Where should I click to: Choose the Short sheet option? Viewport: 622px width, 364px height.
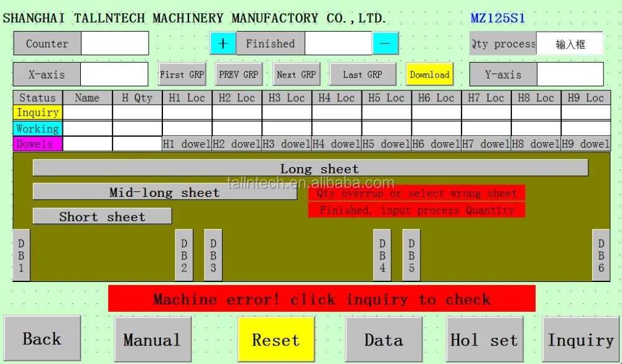[x=102, y=216]
